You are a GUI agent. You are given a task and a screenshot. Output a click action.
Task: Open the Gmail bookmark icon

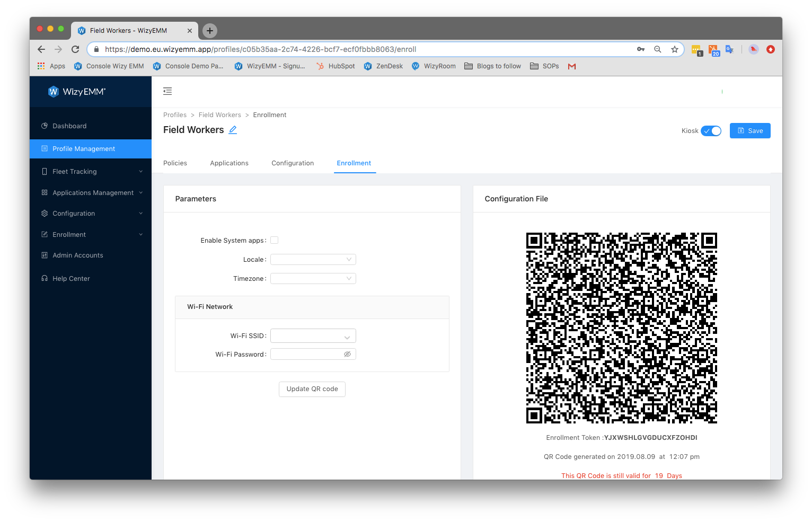click(572, 66)
